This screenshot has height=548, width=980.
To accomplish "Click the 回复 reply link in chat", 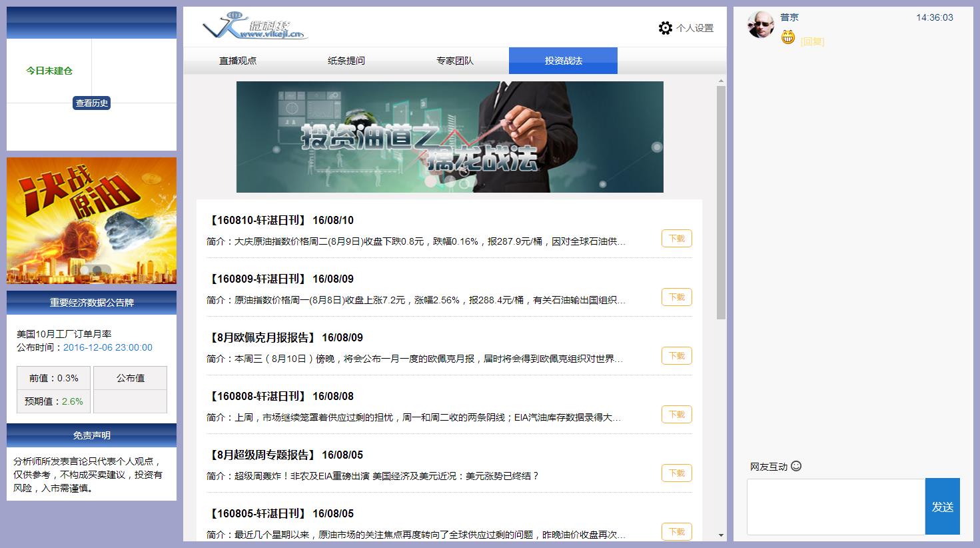I will pyautogui.click(x=812, y=41).
